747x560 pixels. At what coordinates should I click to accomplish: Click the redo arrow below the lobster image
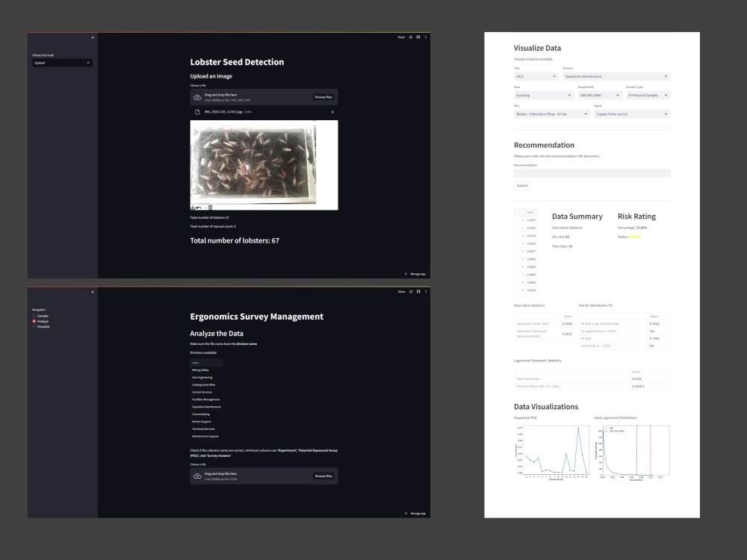pyautogui.click(x=205, y=208)
